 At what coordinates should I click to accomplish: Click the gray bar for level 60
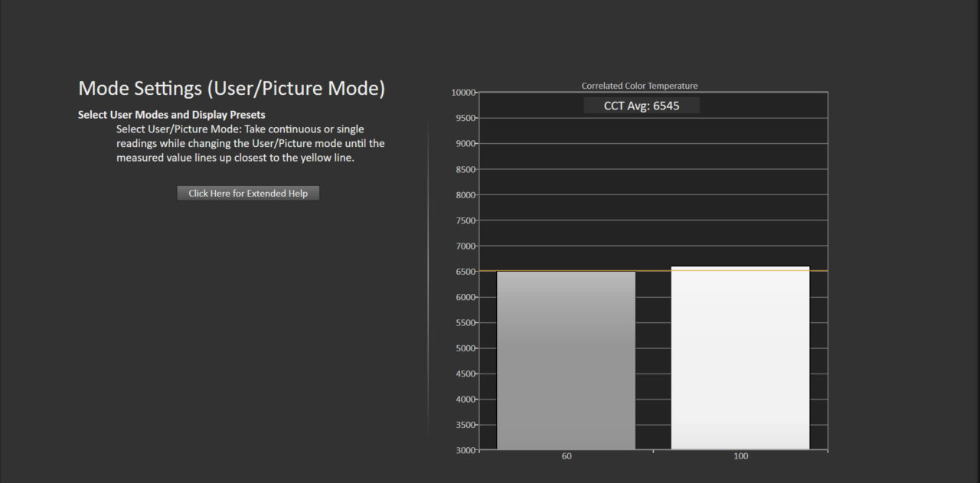pyautogui.click(x=566, y=361)
